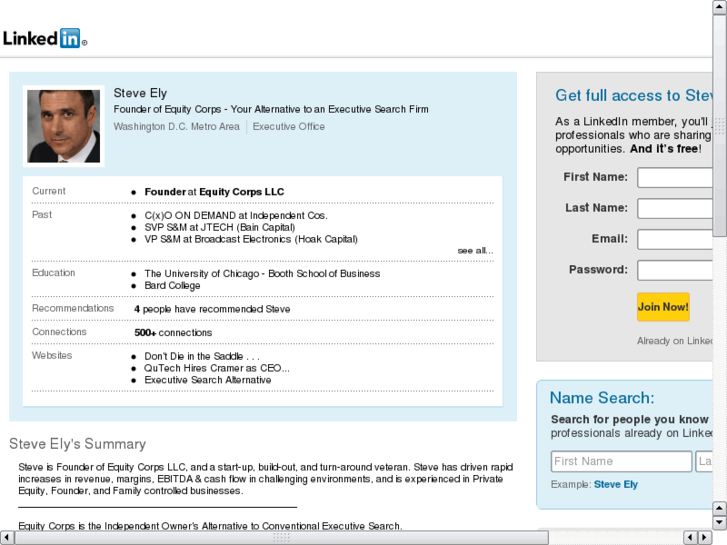Open the 'QuTech Hires Cramer as CEO' link
Image resolution: width=727 pixels, height=545 pixels.
[217, 368]
